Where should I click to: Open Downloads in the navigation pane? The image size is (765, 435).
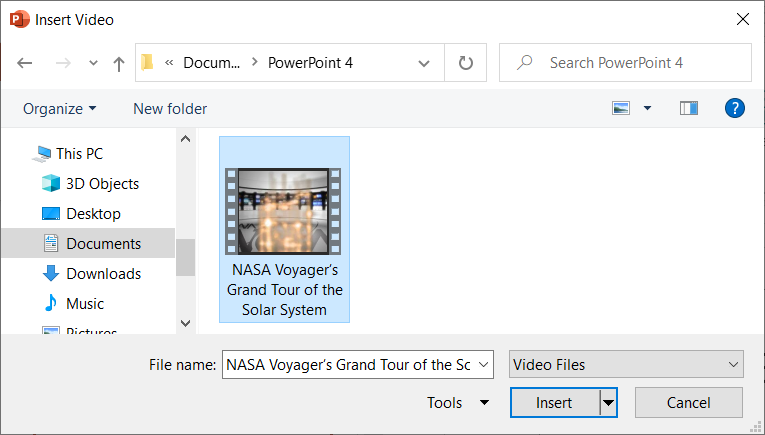[92, 274]
